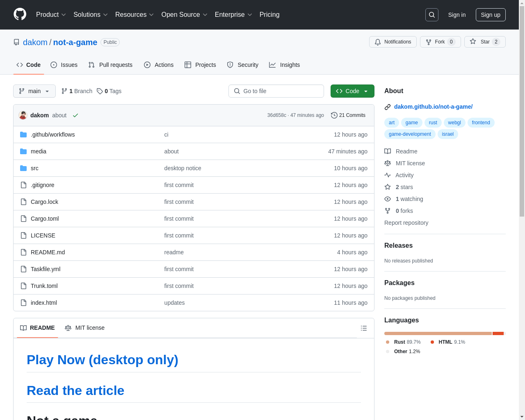Click the Fork icon button
525x420 pixels.
pos(429,42)
